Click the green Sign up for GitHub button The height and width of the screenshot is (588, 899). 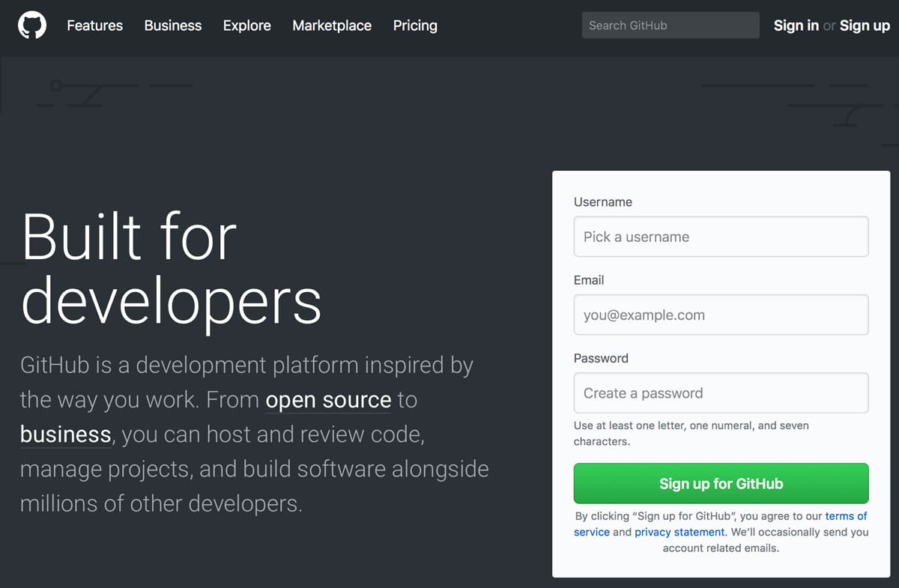[x=721, y=483]
